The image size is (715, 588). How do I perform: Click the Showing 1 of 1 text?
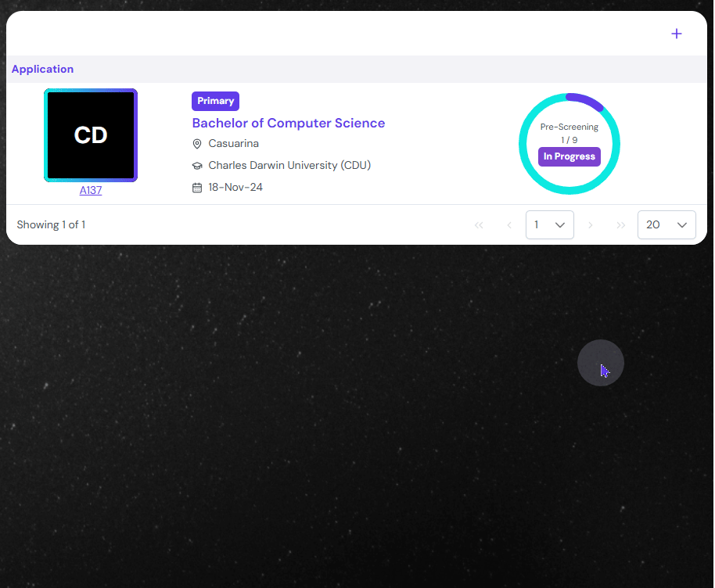pyautogui.click(x=51, y=225)
